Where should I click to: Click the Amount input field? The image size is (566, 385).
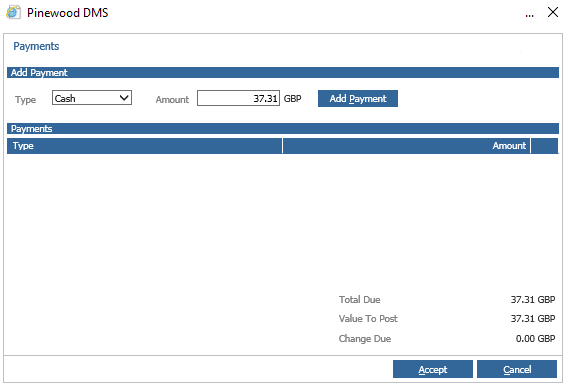(238, 98)
